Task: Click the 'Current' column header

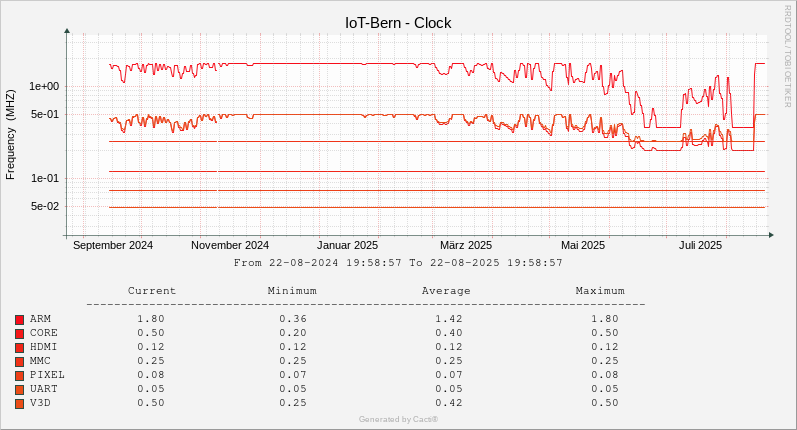Action: tap(151, 291)
